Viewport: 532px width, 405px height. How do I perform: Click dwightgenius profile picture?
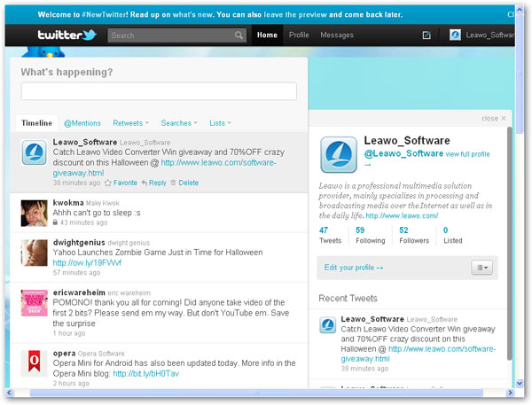tap(34, 253)
